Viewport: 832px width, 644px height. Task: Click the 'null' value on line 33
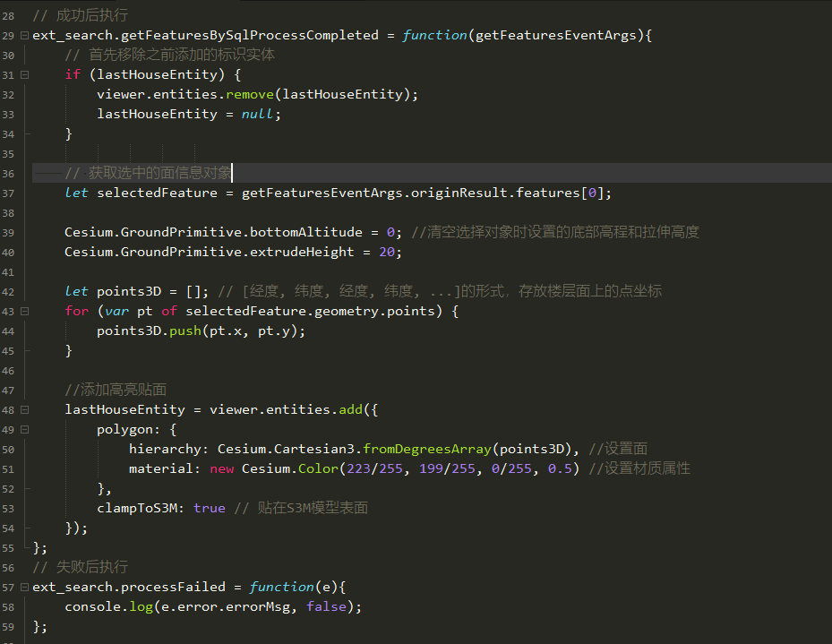click(257, 114)
